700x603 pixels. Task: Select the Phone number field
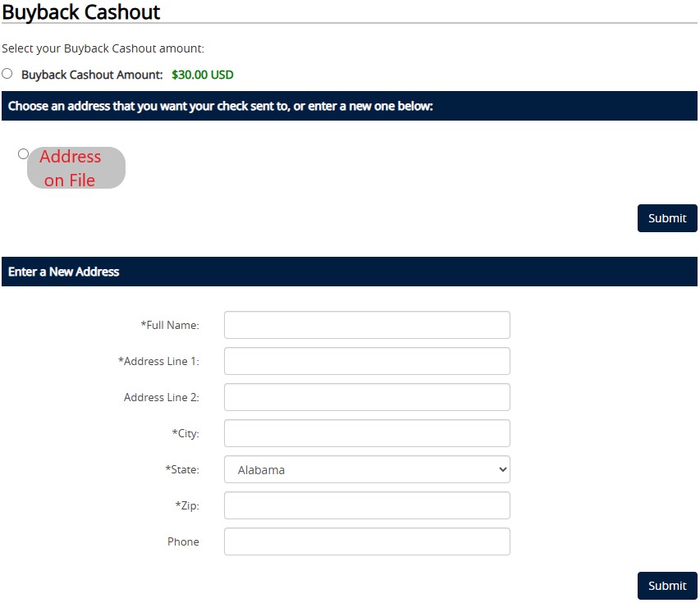pyautogui.click(x=367, y=541)
